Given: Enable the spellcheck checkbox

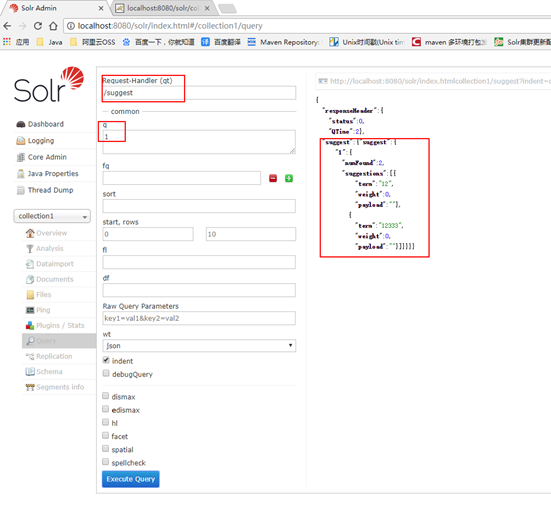Looking at the screenshot, I should click(105, 462).
